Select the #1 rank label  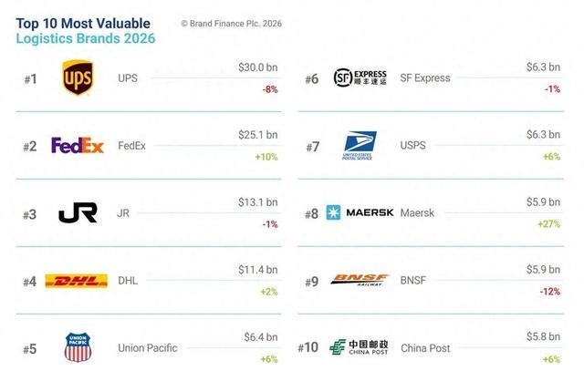[x=30, y=79]
